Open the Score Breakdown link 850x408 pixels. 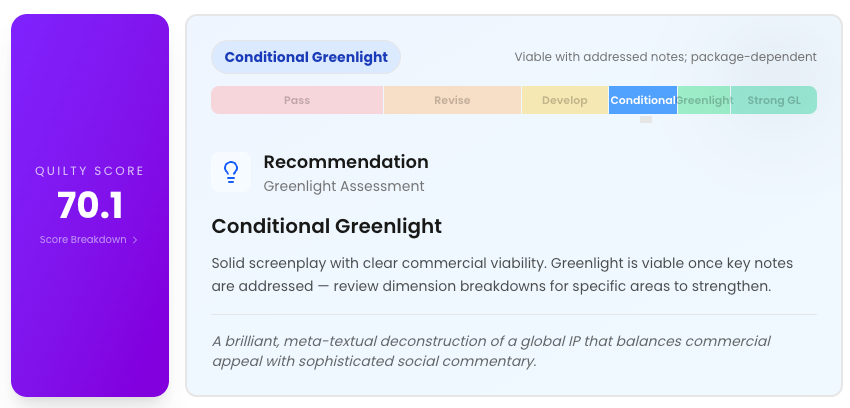(x=89, y=239)
